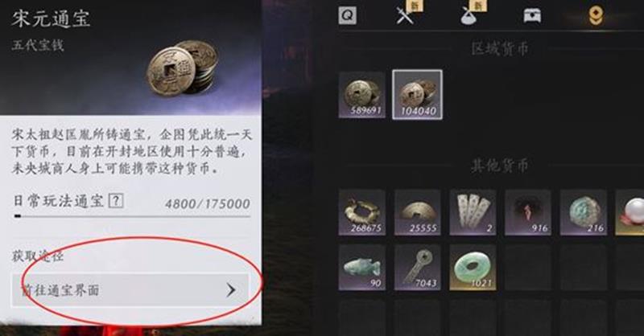Select the half-disc item showing 25555
The width and height of the screenshot is (644, 336).
(x=417, y=212)
